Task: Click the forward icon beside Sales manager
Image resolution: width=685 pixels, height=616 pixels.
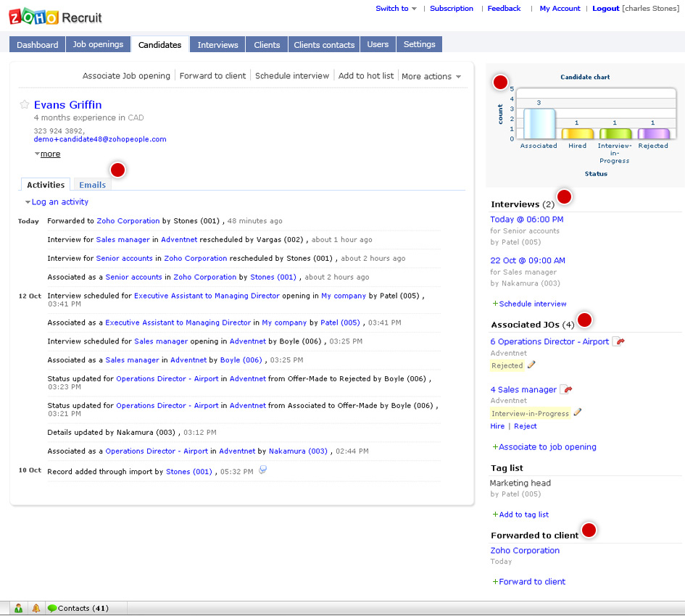Action: 566,389
